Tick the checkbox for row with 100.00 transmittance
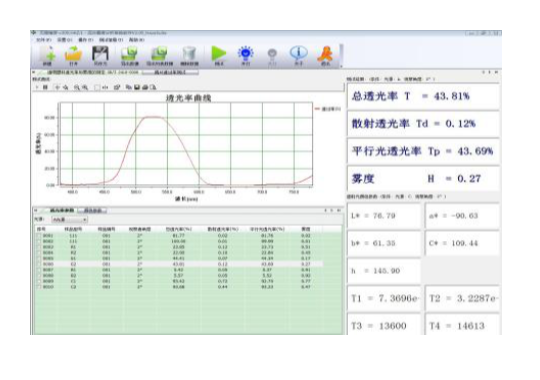The image size is (540, 380). tap(39, 241)
